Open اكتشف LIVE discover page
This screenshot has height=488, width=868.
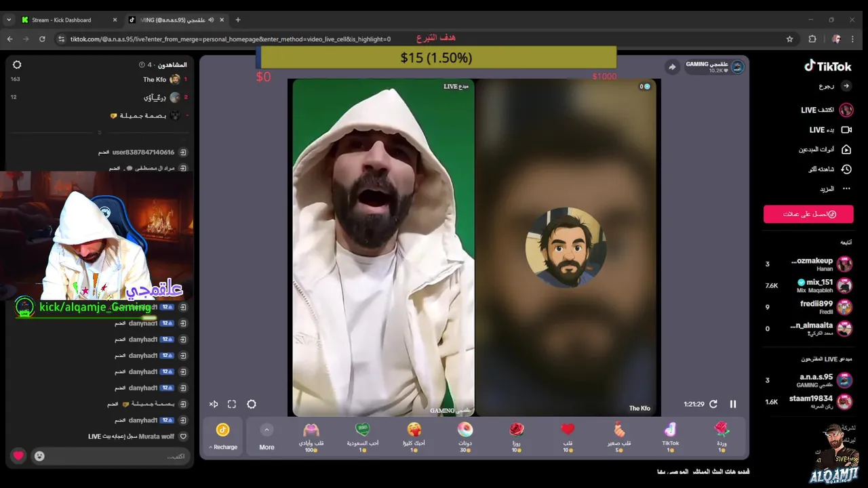[826, 110]
